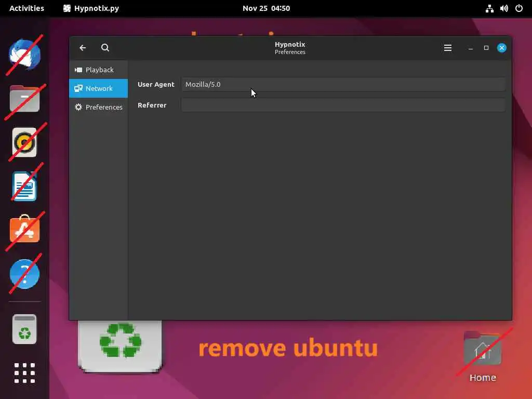Click the empty Referrer input field
The image size is (532, 399).
click(x=343, y=105)
